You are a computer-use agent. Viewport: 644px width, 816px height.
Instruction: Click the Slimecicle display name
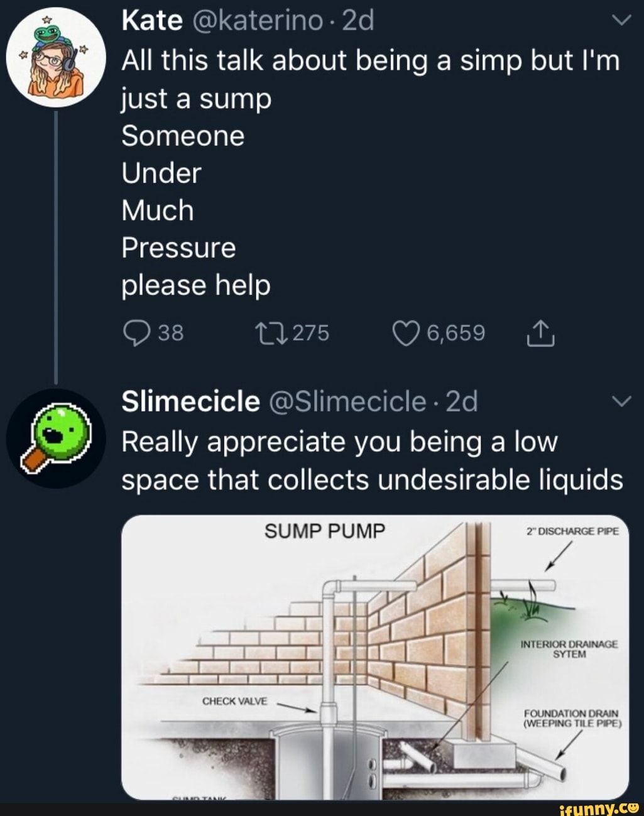click(190, 401)
